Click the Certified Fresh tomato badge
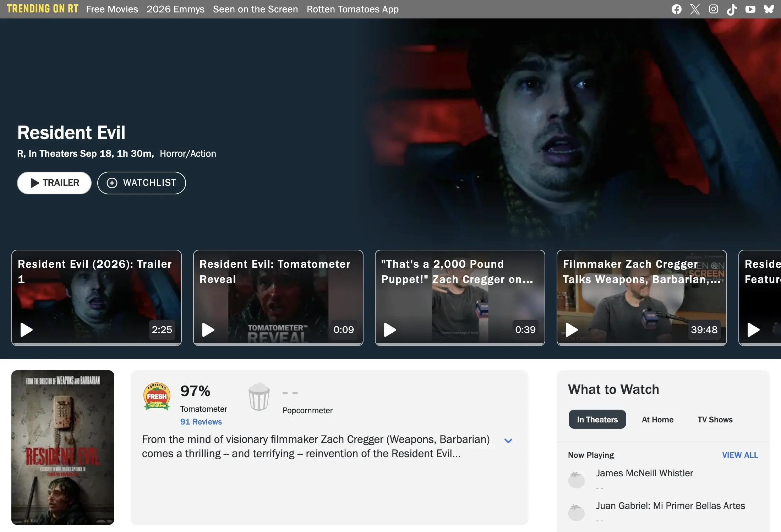 tap(157, 397)
